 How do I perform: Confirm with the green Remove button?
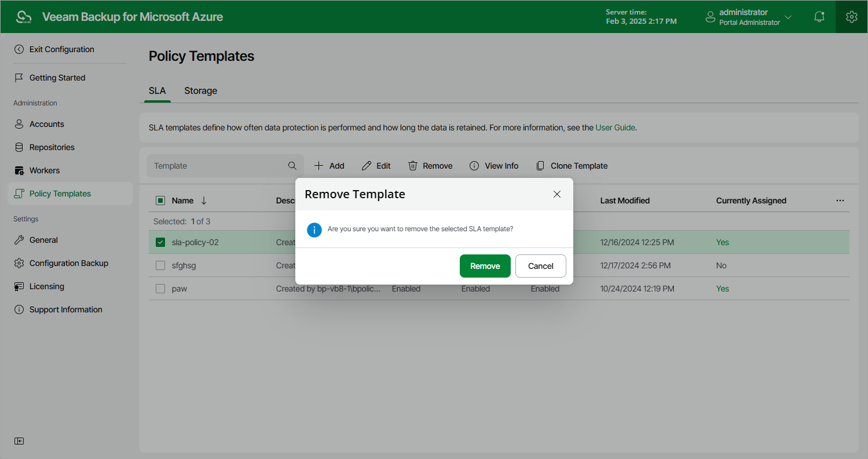pyautogui.click(x=485, y=266)
